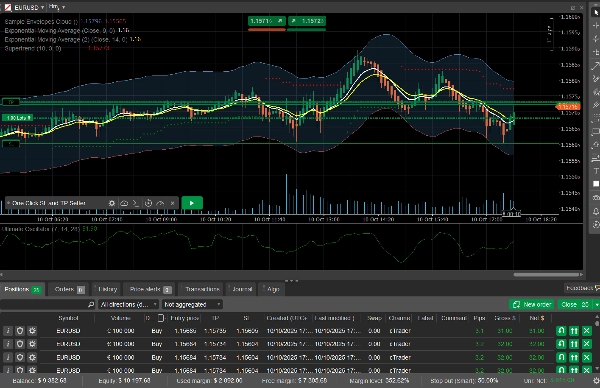This screenshot has width=600, height=388.
Task: Click the New order button
Action: tap(532, 305)
